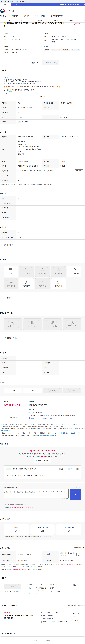
Task: Expand the 취업지원 menu
Action: [16, 16]
